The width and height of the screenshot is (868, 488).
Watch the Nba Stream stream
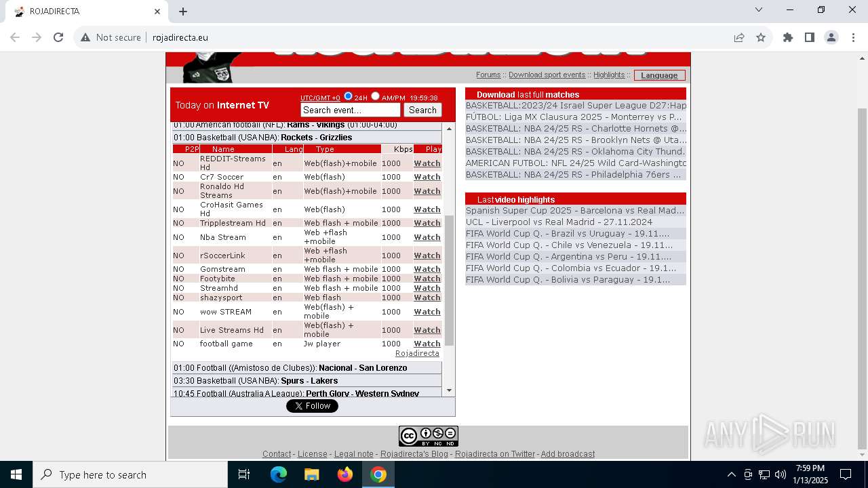(x=427, y=237)
